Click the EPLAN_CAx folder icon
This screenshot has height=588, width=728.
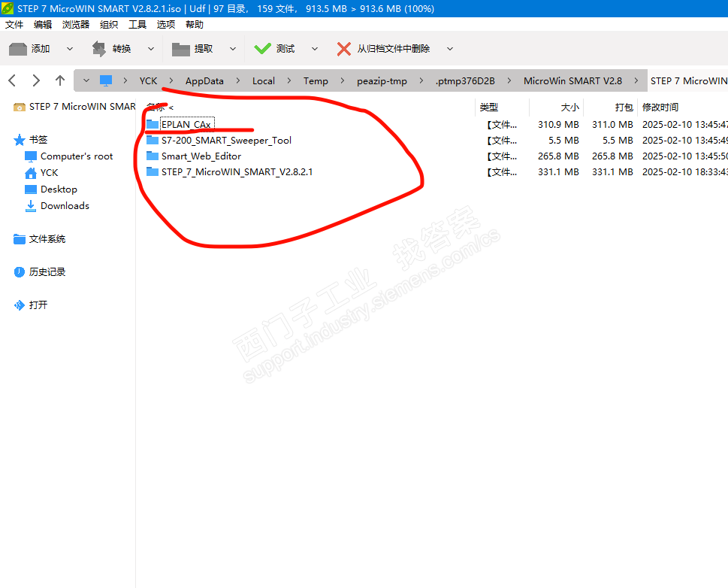pos(153,124)
